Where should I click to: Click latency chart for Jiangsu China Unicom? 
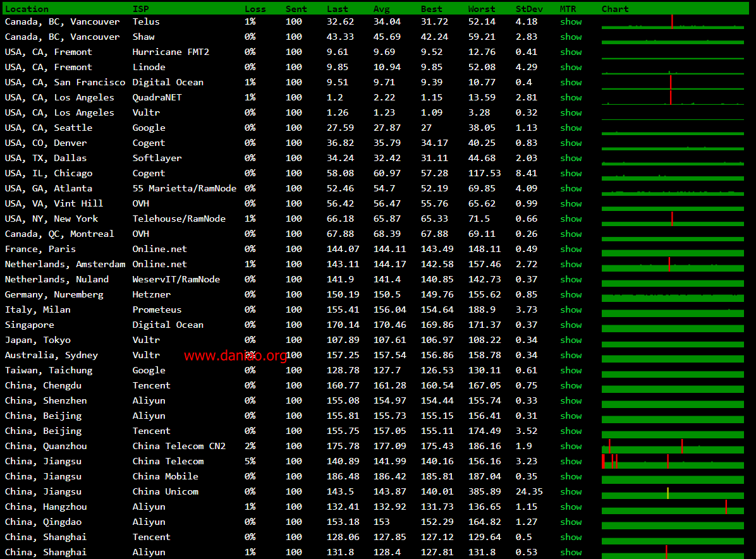(x=673, y=492)
